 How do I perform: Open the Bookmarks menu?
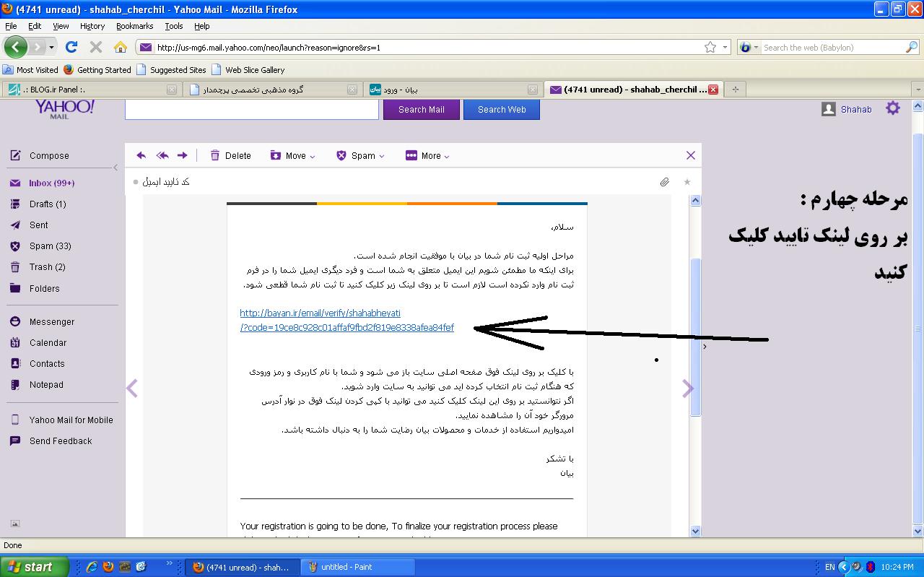click(135, 26)
